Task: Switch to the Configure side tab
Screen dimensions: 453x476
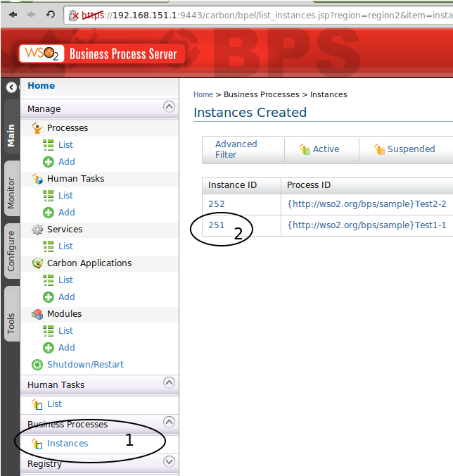Action: click(11, 251)
